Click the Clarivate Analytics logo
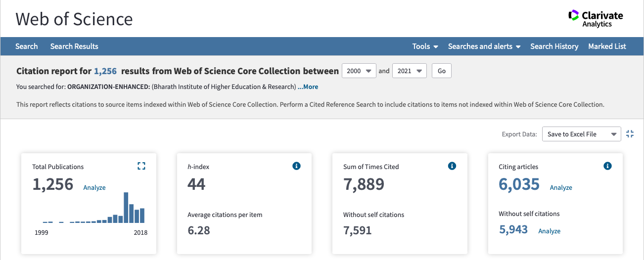 596,19
